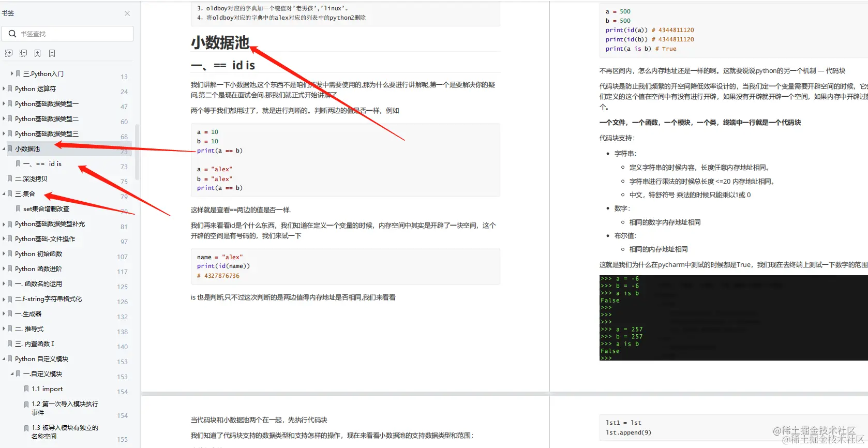Open the 一、== id is bookmark
Image resolution: width=868 pixels, height=448 pixels.
coord(42,163)
